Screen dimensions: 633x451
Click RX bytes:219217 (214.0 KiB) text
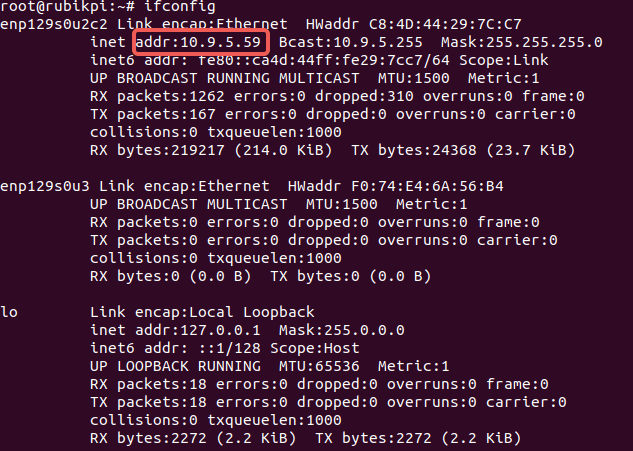pyautogui.click(x=212, y=150)
